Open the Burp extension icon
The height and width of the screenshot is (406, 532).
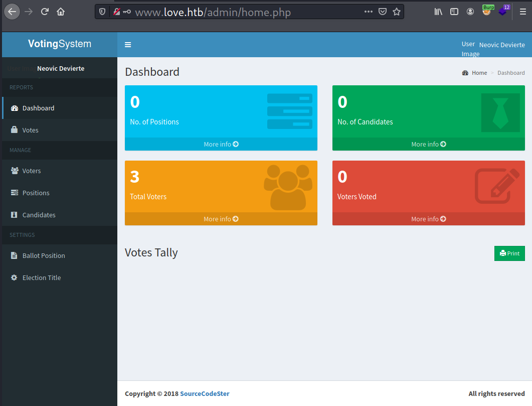(x=487, y=11)
